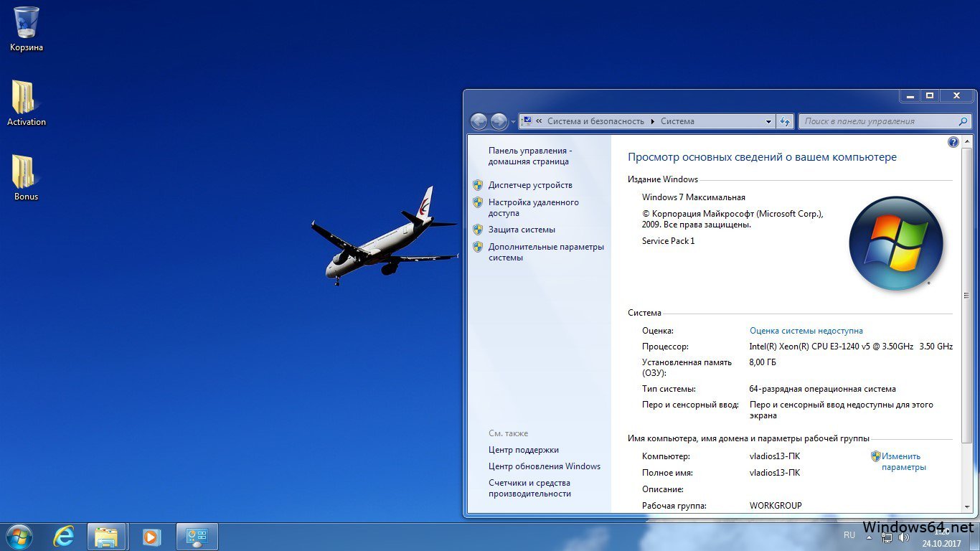The height and width of the screenshot is (551, 980).
Task: Click the Intel(R) Xeon(R) CPU processor value
Action: [x=851, y=347]
